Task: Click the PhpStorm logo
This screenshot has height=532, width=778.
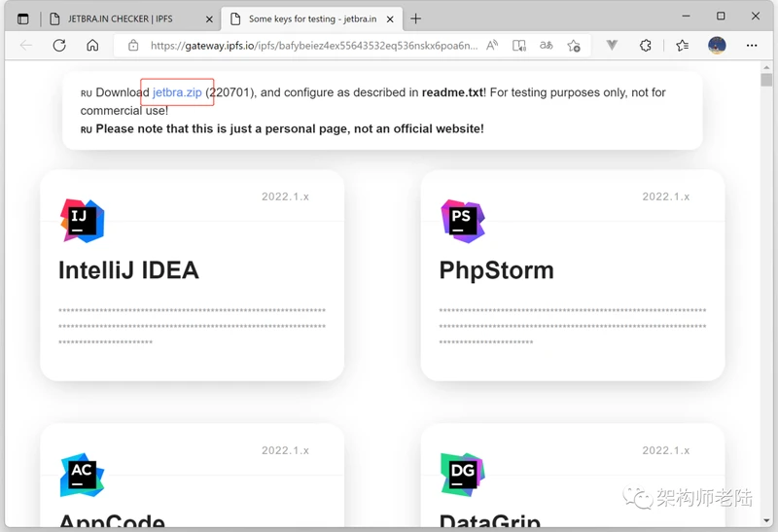Action: click(463, 221)
